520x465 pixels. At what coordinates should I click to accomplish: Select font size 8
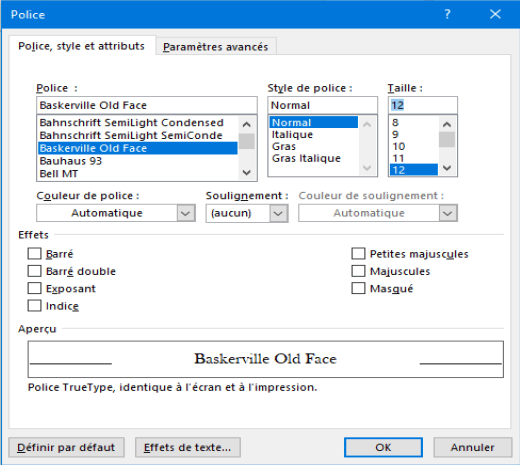pos(414,122)
